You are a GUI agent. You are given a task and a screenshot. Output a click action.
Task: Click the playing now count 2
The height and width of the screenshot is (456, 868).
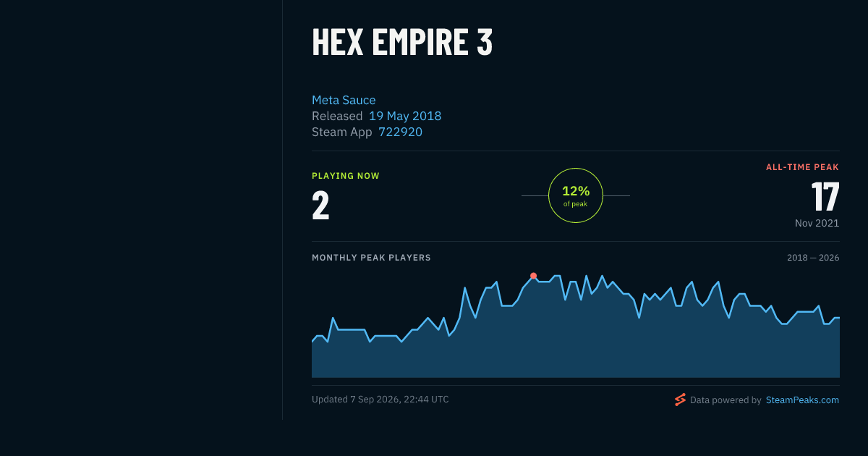click(x=320, y=205)
